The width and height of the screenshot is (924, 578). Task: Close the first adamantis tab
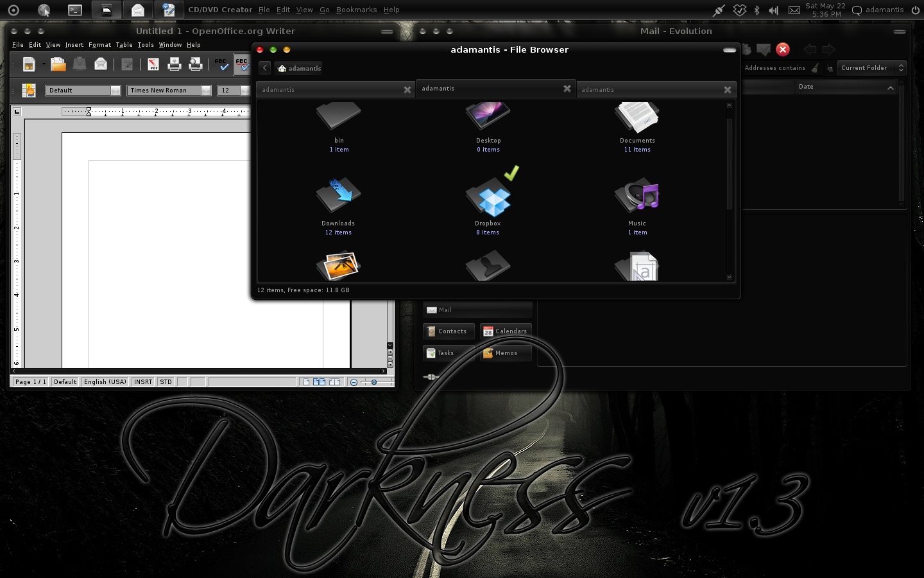point(407,90)
